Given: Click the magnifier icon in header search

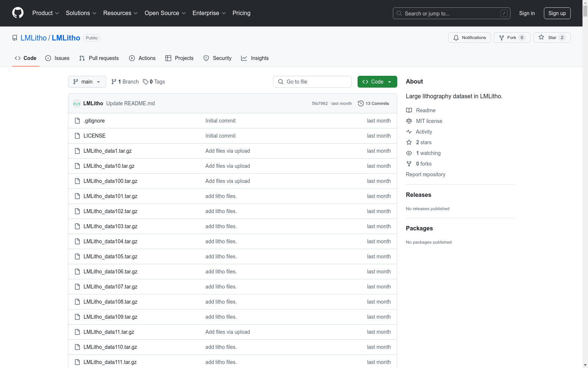Looking at the screenshot, I should tap(399, 13).
